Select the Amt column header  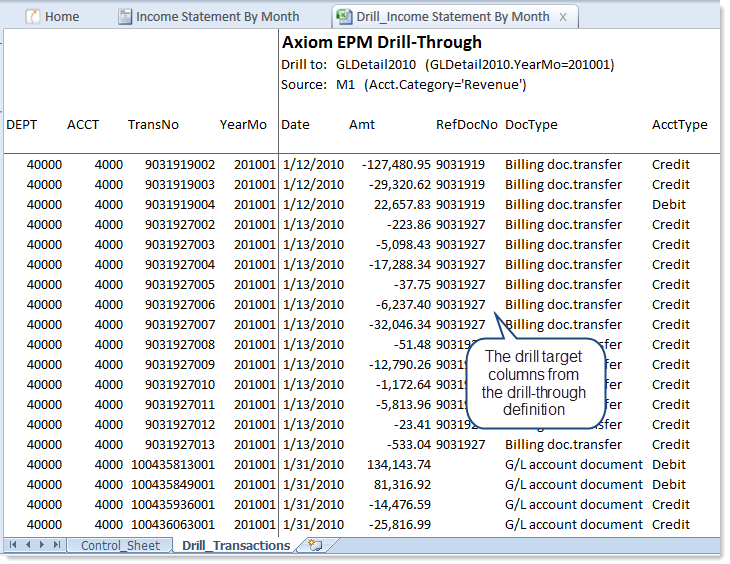(x=362, y=125)
